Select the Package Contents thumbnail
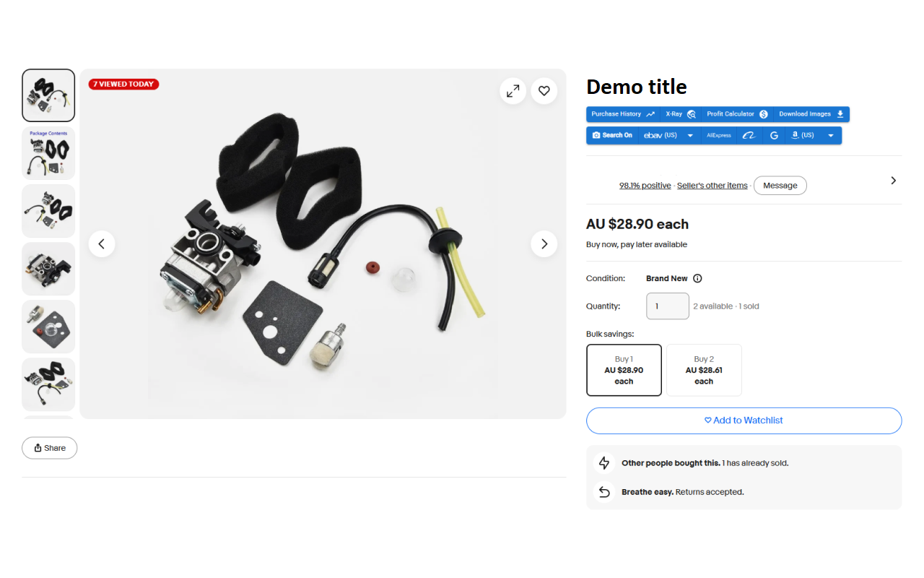Image resolution: width=924 pixels, height=578 pixels. (48, 153)
